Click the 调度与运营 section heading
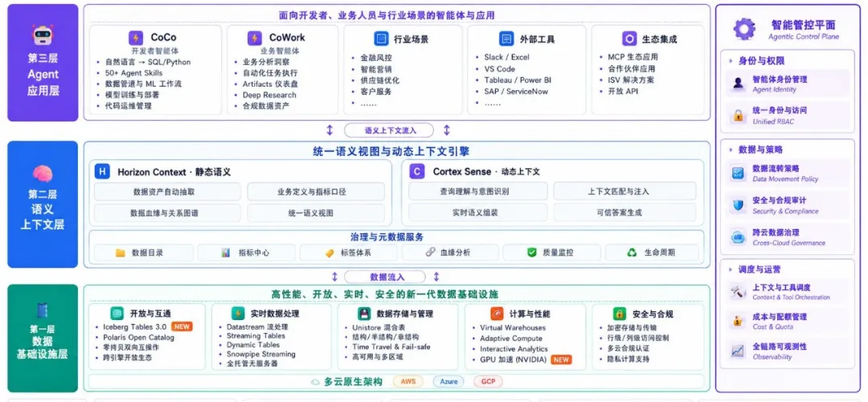Screen dimensions: 868x402 [759, 269]
